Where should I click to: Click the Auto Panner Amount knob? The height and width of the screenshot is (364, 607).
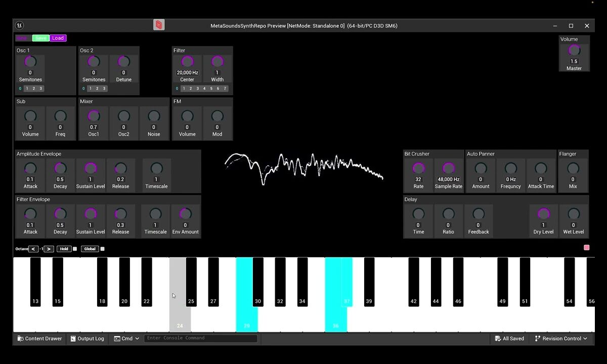pos(481,168)
